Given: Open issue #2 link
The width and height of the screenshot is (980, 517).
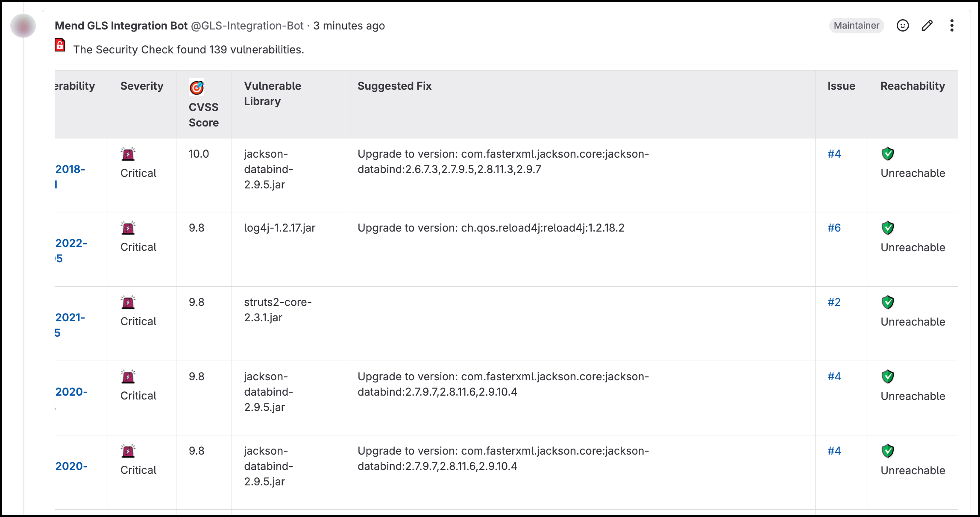Looking at the screenshot, I should [834, 302].
